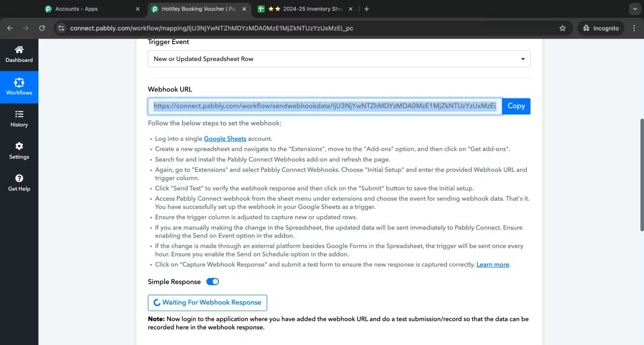The height and width of the screenshot is (345, 644).
Task: Bookmark this page with star icon
Action: tap(562, 28)
